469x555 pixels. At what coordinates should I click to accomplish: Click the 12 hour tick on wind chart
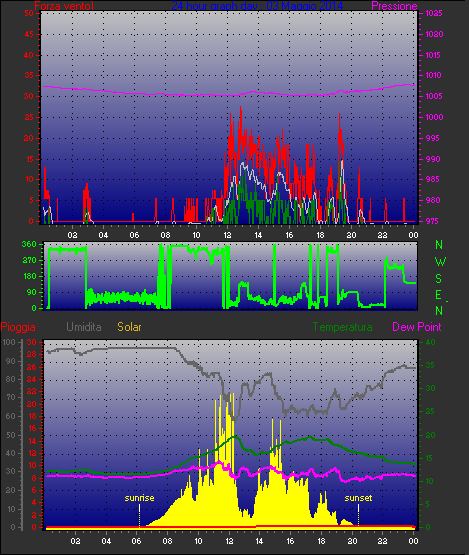coord(227,235)
